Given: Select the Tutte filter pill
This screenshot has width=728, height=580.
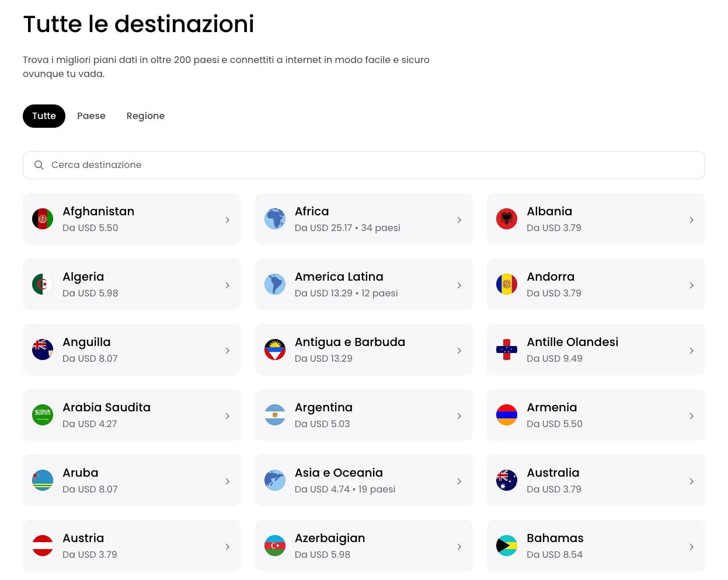Looking at the screenshot, I should click(44, 116).
